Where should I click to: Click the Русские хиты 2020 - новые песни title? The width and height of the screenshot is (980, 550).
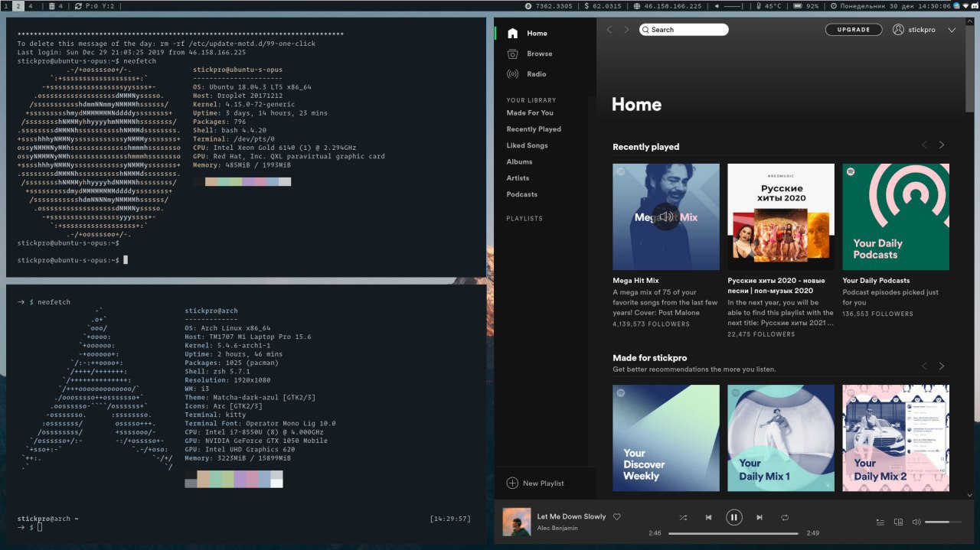click(777, 285)
